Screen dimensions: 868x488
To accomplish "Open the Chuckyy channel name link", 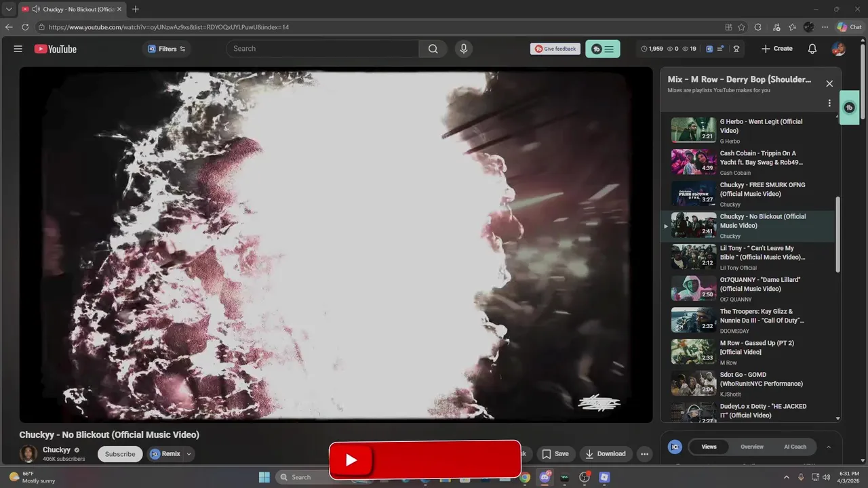I will 56,450.
